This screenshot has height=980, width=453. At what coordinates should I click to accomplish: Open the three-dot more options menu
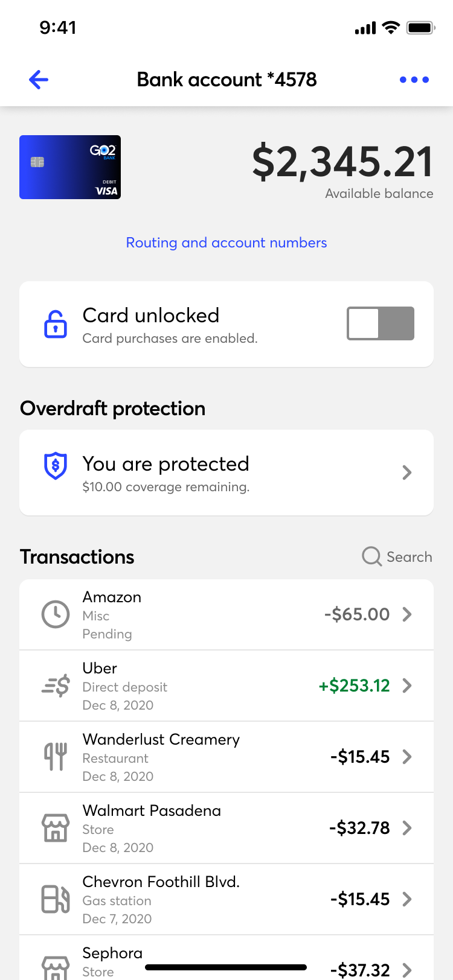[x=414, y=80]
